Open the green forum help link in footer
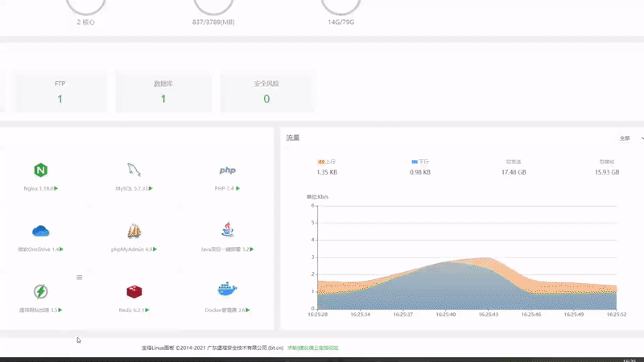The image size is (644, 362). click(313, 348)
